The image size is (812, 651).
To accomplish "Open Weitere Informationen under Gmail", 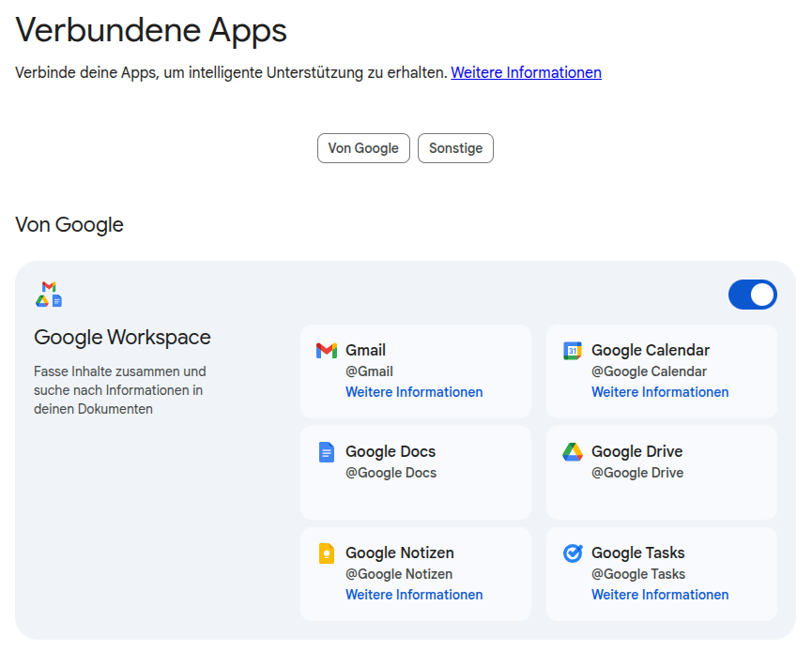I will tap(414, 391).
